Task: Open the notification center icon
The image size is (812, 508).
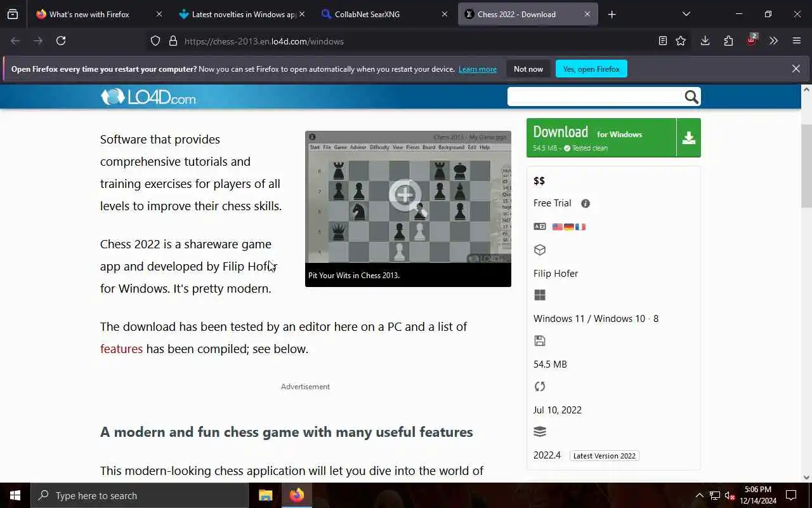Action: [x=791, y=495]
